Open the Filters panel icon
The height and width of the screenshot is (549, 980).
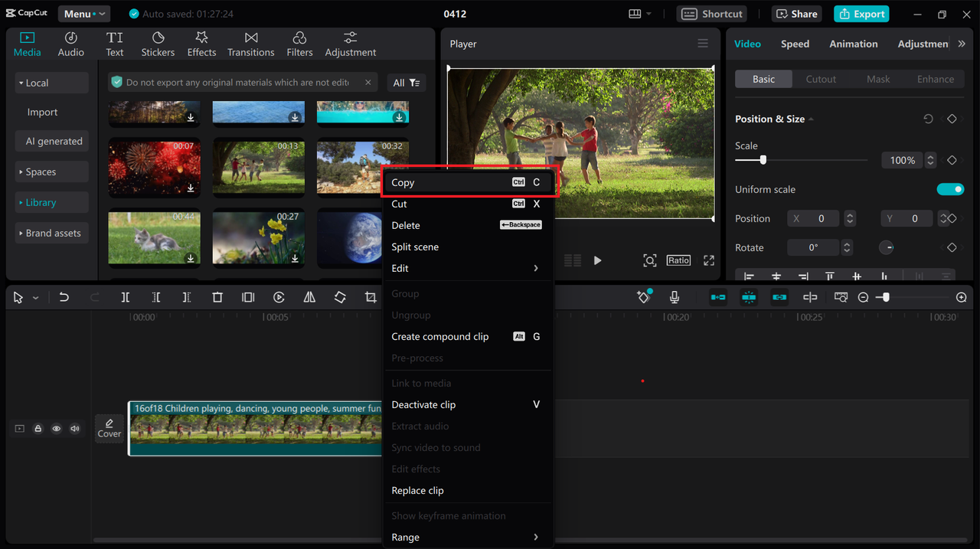pos(299,44)
